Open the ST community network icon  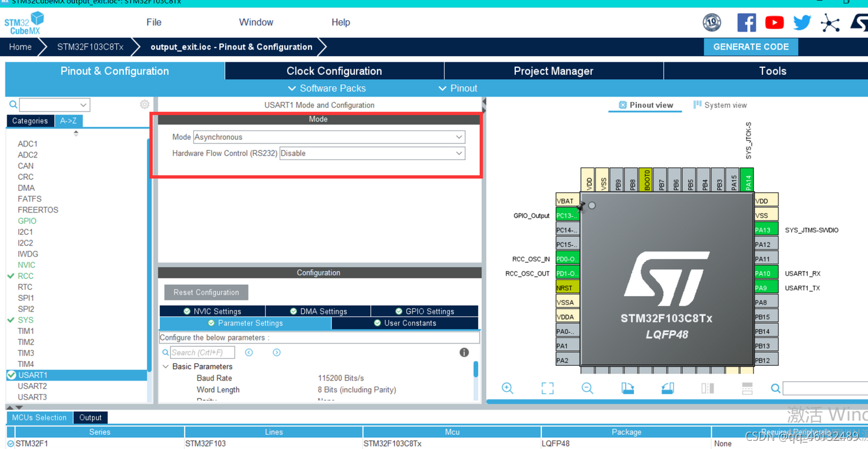pyautogui.click(x=830, y=23)
